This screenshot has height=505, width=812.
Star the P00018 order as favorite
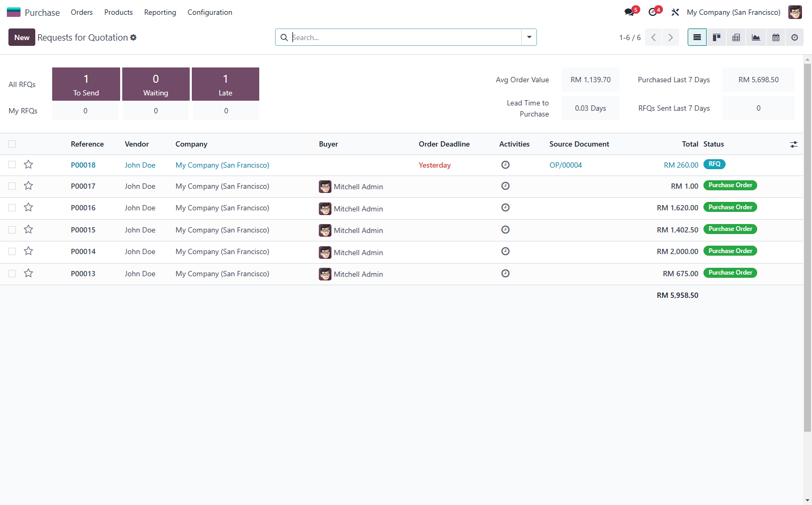tap(28, 164)
